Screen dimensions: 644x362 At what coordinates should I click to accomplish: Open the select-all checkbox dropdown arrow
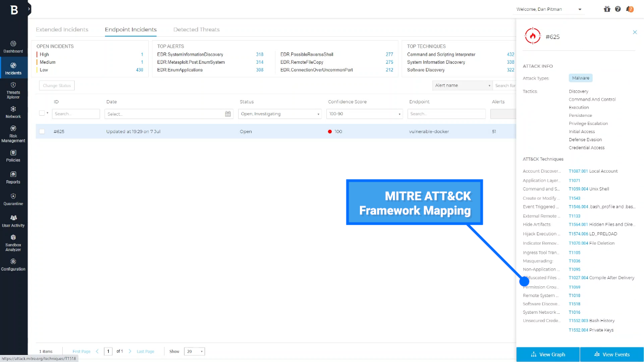[48, 113]
